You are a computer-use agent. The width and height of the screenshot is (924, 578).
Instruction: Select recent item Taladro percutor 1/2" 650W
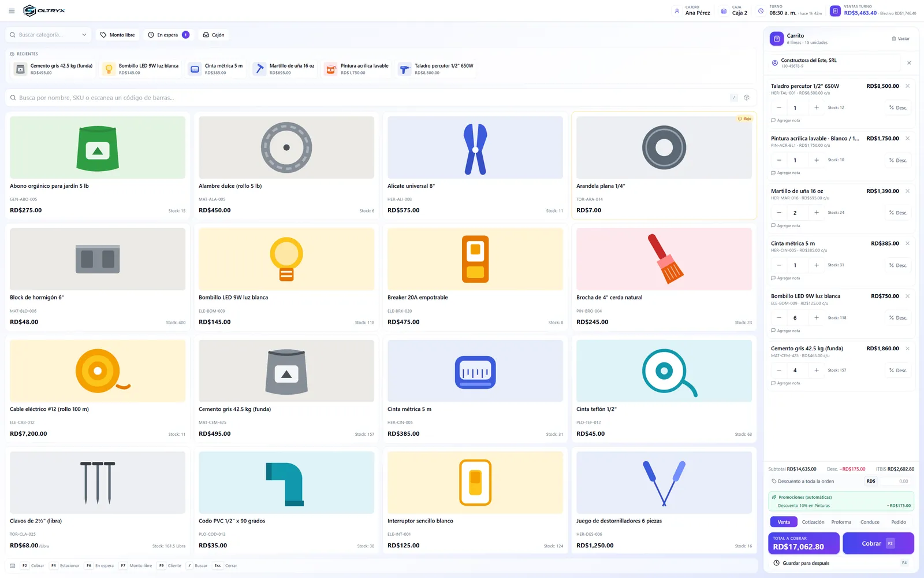pos(437,69)
